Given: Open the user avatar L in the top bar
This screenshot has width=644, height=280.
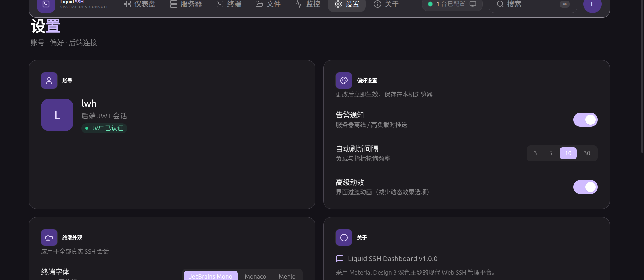Looking at the screenshot, I should [x=593, y=4].
